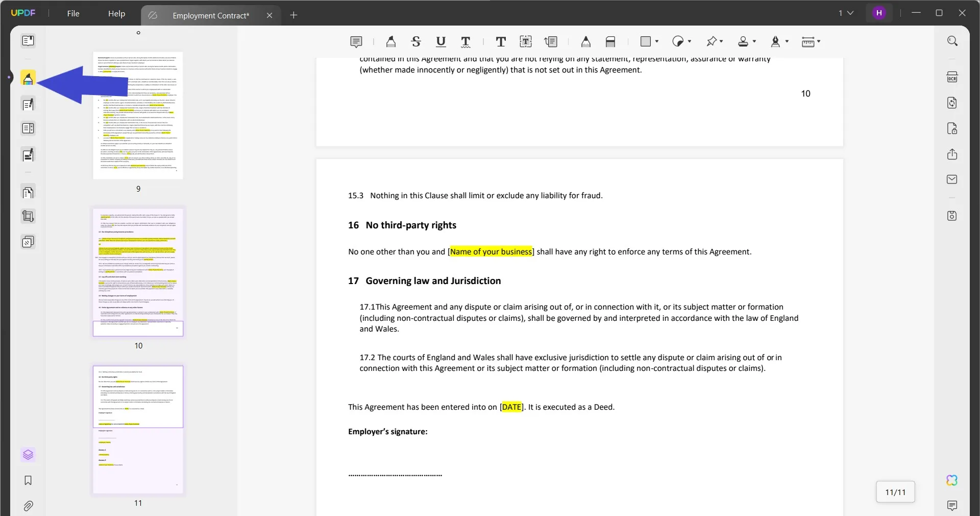Image resolution: width=980 pixels, height=516 pixels.
Task: Select the underline text tool
Action: point(441,42)
